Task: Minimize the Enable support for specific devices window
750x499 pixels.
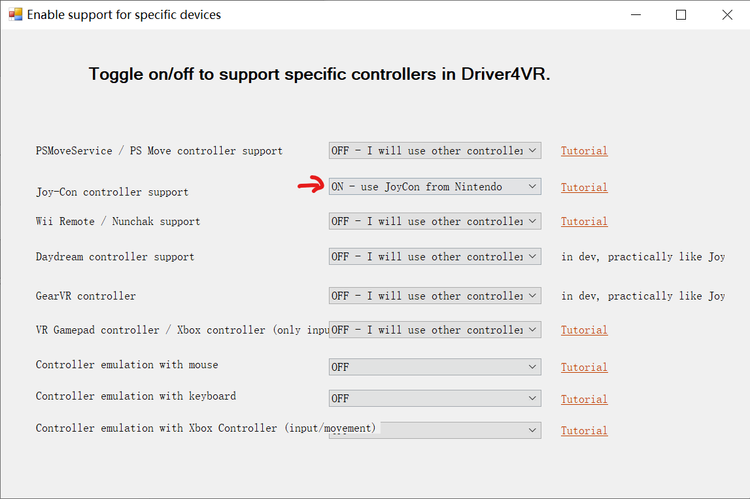Action: (636, 15)
